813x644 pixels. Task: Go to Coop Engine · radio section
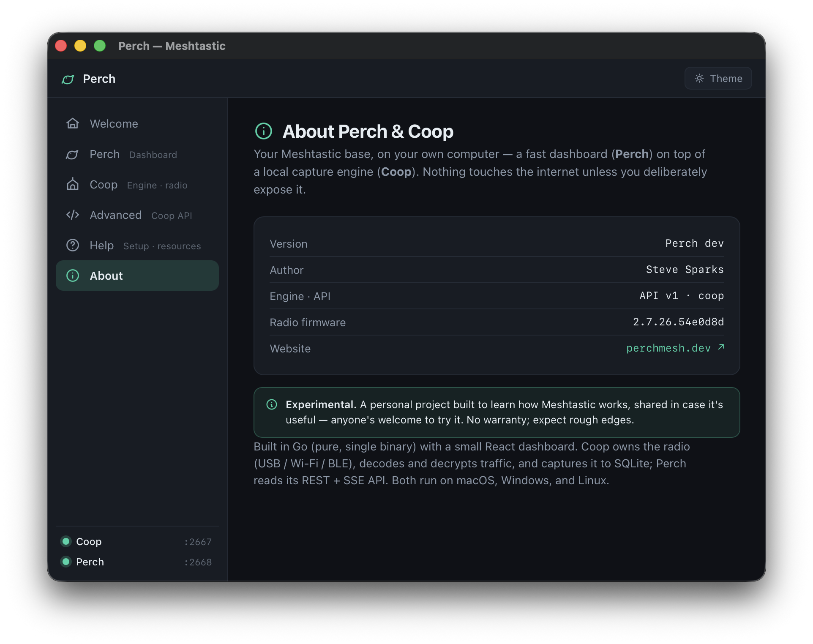137,185
